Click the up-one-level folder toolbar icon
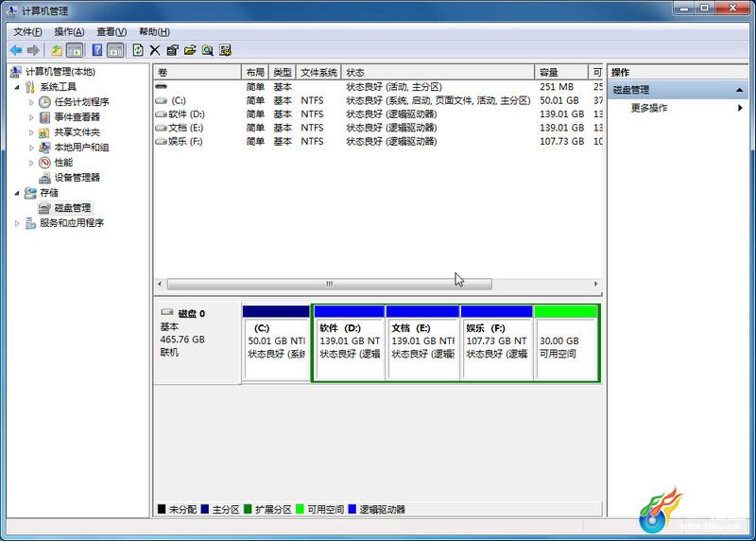The image size is (756, 541). point(57,50)
